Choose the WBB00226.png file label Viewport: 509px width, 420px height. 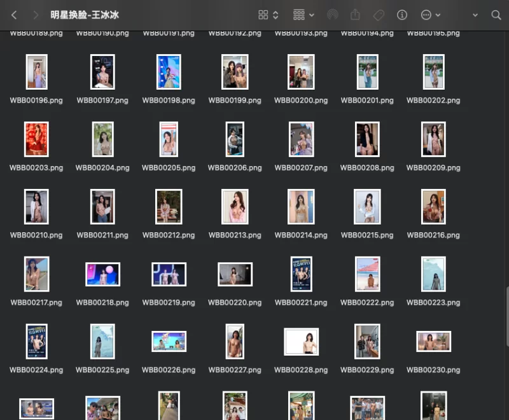click(x=169, y=370)
